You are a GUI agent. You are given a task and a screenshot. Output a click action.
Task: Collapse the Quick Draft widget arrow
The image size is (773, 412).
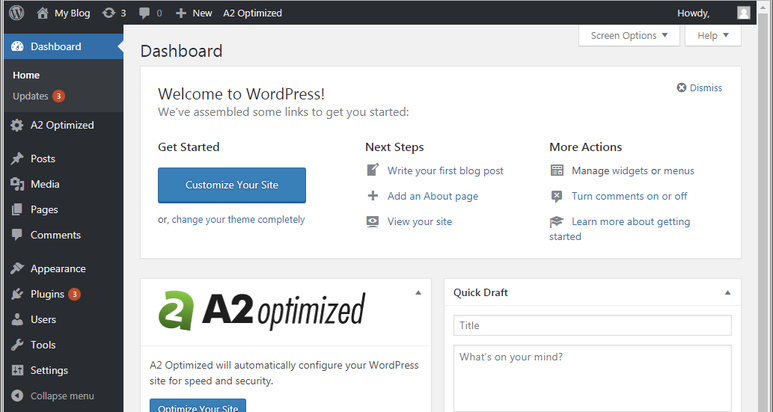tap(727, 293)
